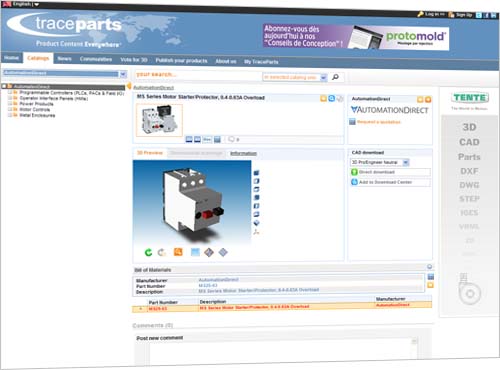This screenshot has width=500, height=370.
Task: Click the fourth view-cube icon beside 3D preview
Action: [x=256, y=198]
